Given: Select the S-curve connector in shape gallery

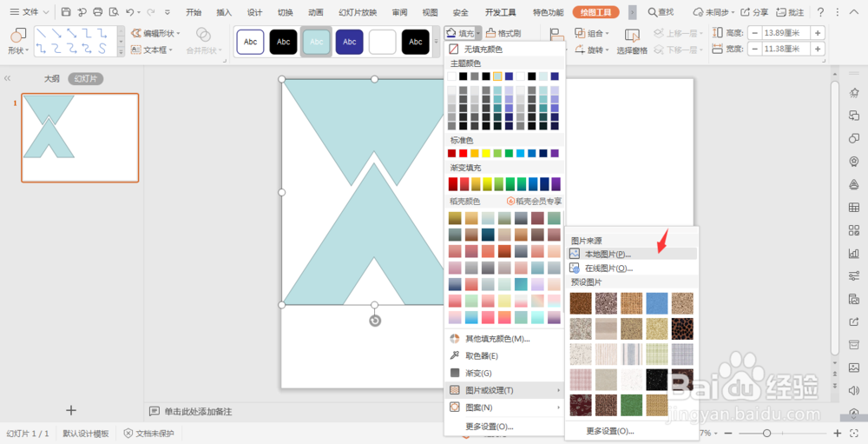Looking at the screenshot, I should (x=102, y=49).
